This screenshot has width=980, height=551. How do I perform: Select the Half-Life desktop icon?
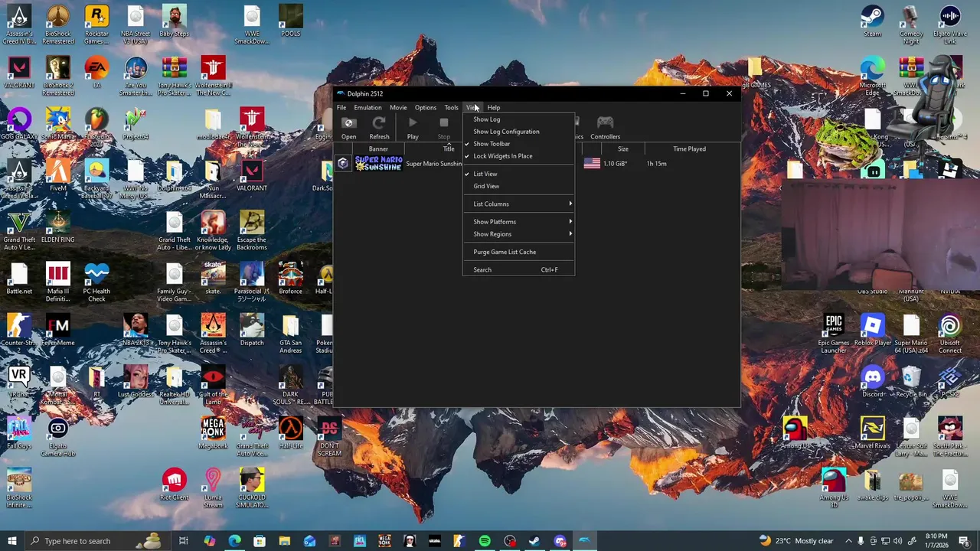[291, 434]
